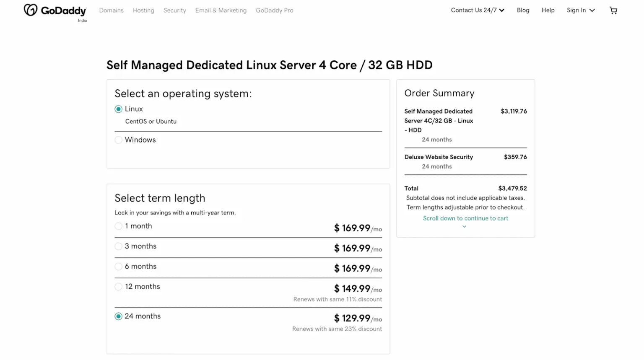Open the Help link

[x=548, y=10]
